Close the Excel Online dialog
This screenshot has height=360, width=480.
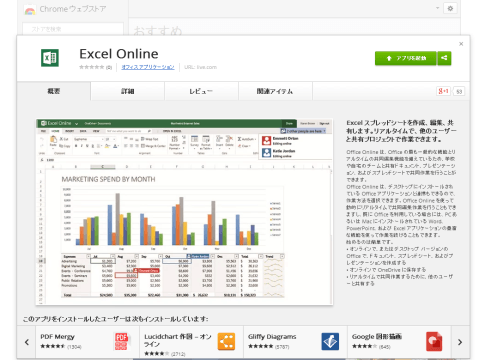pyautogui.click(x=461, y=44)
